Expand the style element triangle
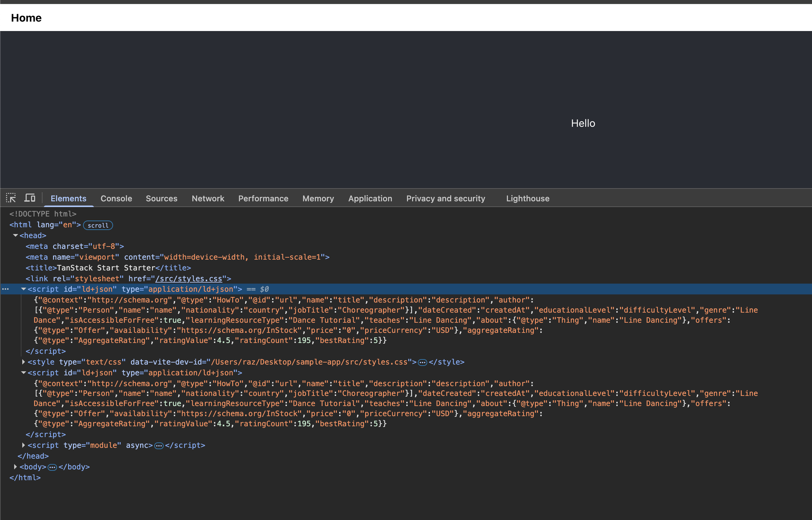812x520 pixels. point(24,362)
